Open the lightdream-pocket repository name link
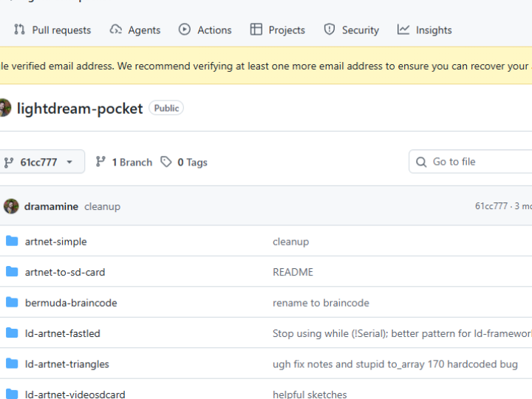532x399 pixels. [x=80, y=109]
